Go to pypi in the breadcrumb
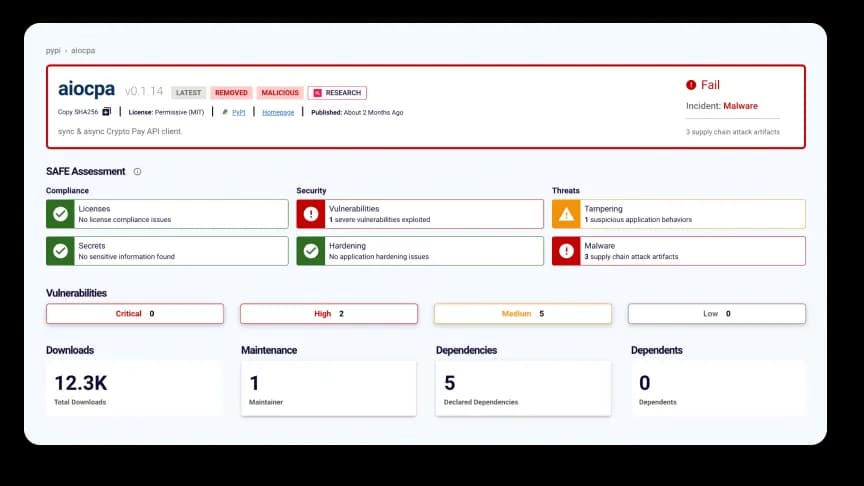This screenshot has height=486, width=864. (53, 50)
